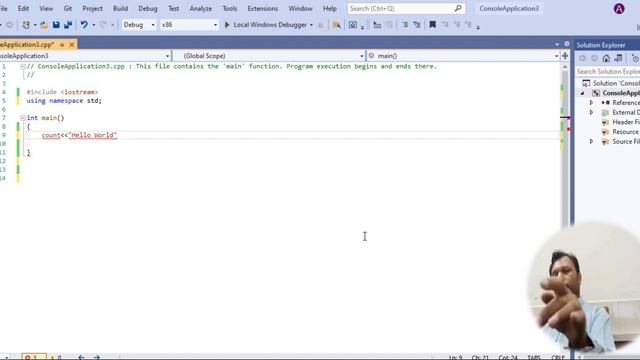Collapse the ConsoleApplication project node
Image resolution: width=640 pixels, height=360 pixels.
pos(582,93)
